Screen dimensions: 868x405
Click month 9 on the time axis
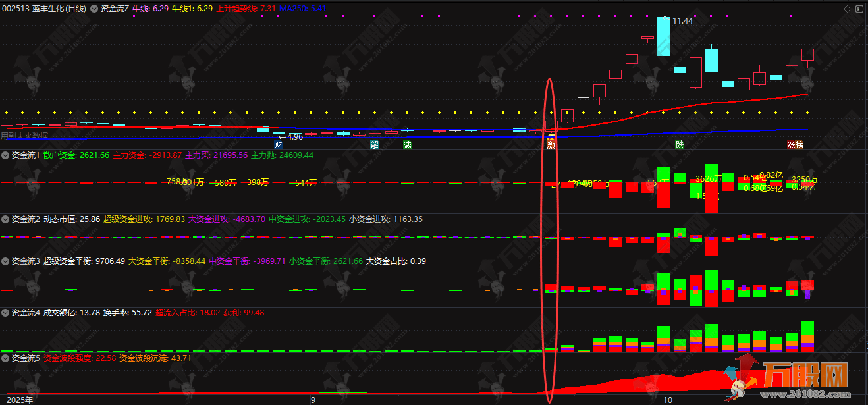point(312,399)
